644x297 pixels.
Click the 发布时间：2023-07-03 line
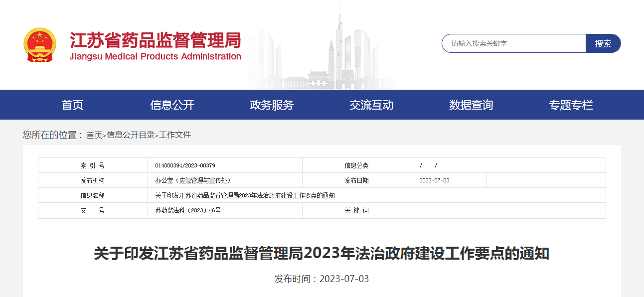tap(322, 279)
